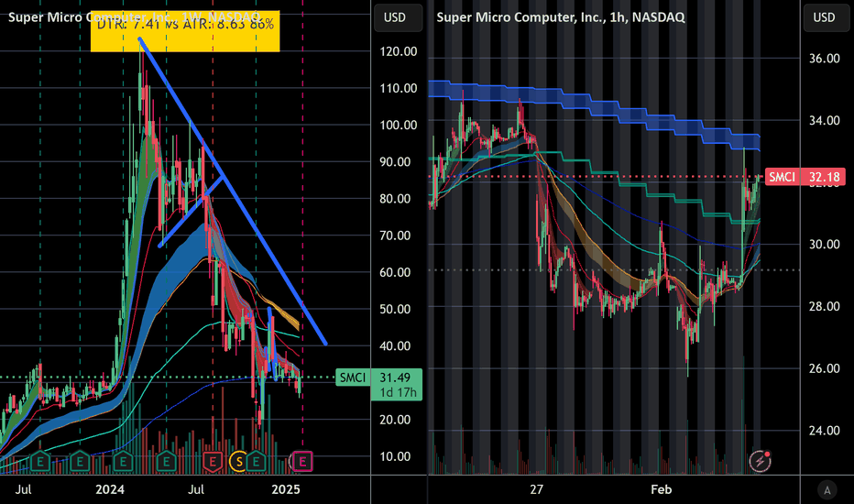
Task: Click the red SMCI 32.18 price label
Action: [805, 177]
